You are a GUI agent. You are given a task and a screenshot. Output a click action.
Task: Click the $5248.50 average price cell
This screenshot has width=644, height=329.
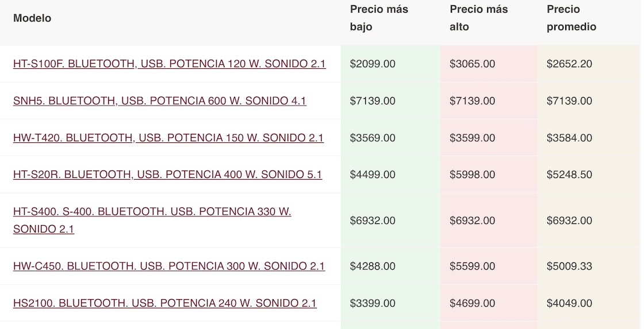point(569,175)
